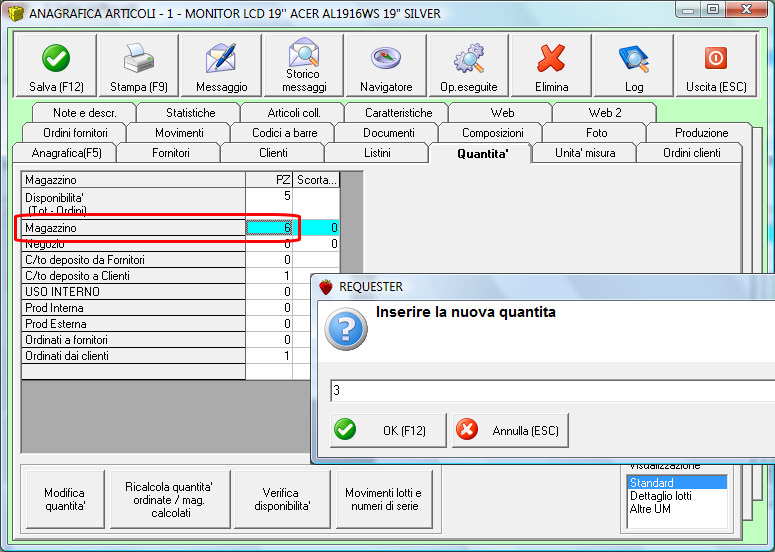Click the Requester strawberry title icon
The height and width of the screenshot is (552, 775).
coord(326,287)
